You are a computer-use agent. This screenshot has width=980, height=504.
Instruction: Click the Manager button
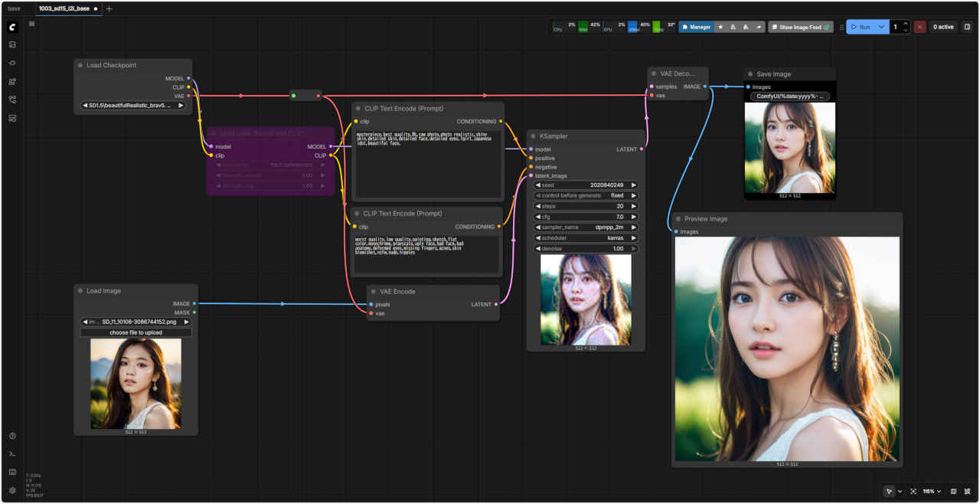(696, 27)
